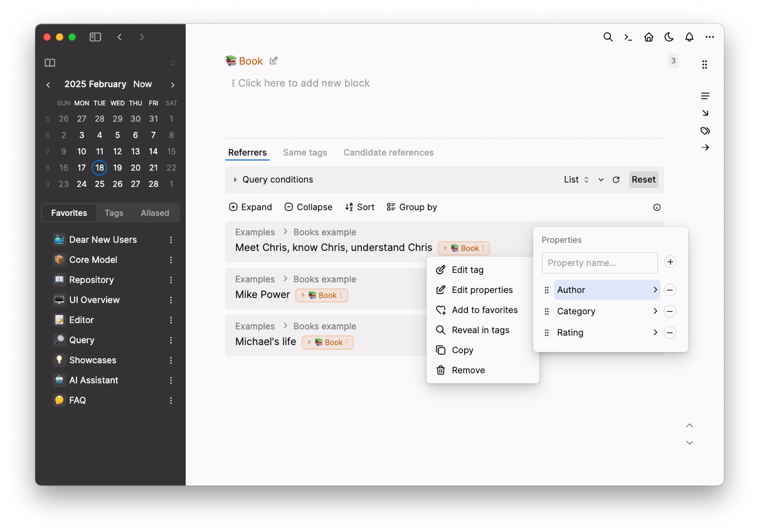Choose Add to favorites menu item

483,310
